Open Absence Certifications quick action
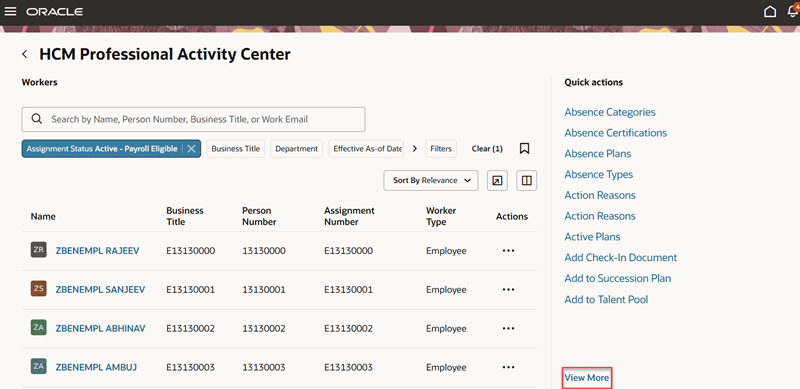 [x=616, y=133]
